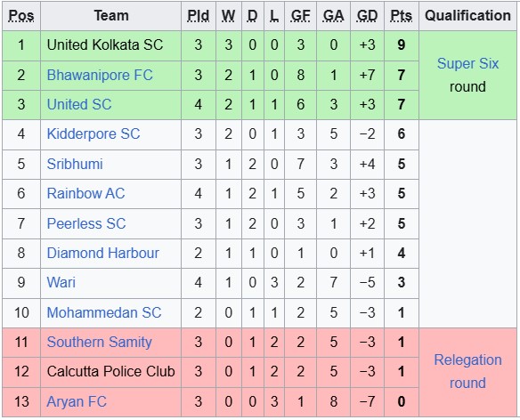This screenshot has width=520, height=420.
Task: Open the Sribhumi team link
Action: pos(75,164)
